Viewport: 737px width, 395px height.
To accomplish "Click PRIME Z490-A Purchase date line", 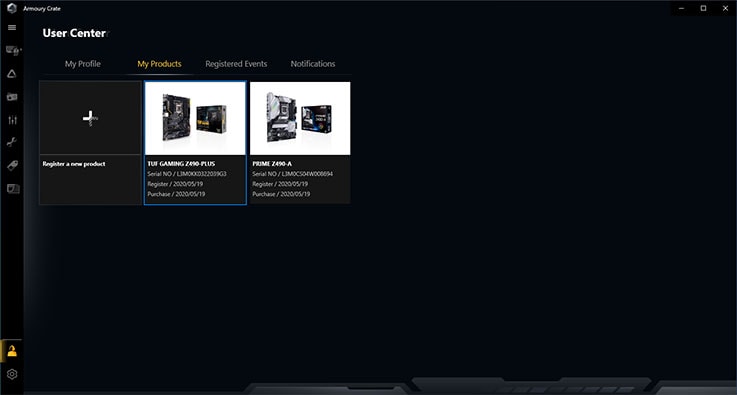I will coord(281,194).
